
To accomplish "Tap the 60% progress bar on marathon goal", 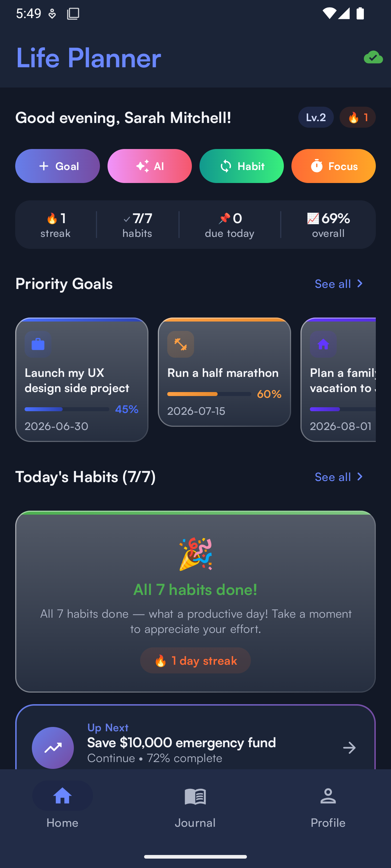I will 210,394.
